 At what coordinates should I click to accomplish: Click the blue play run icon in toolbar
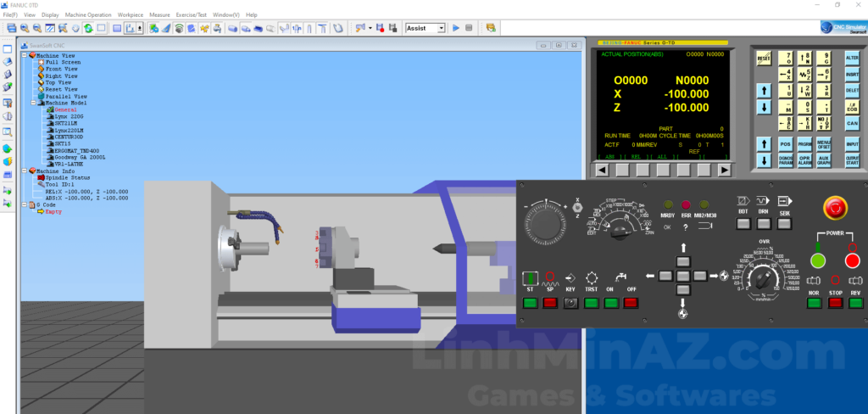[456, 28]
